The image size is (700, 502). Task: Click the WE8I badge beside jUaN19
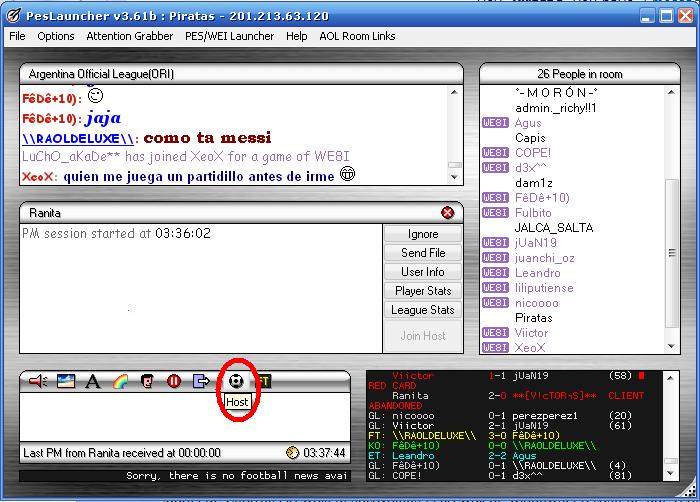pos(495,243)
